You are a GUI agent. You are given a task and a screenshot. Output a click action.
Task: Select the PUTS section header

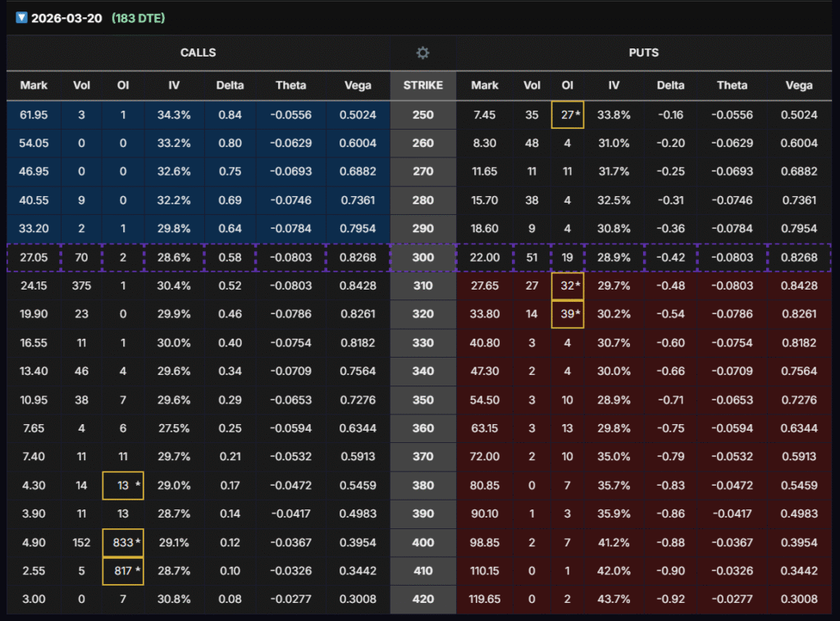pos(643,53)
